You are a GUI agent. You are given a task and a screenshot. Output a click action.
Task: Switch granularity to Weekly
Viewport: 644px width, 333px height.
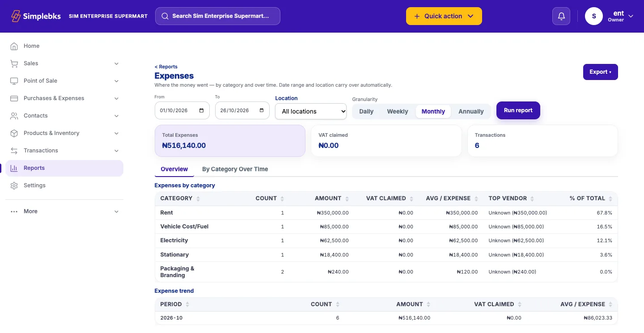point(398,111)
